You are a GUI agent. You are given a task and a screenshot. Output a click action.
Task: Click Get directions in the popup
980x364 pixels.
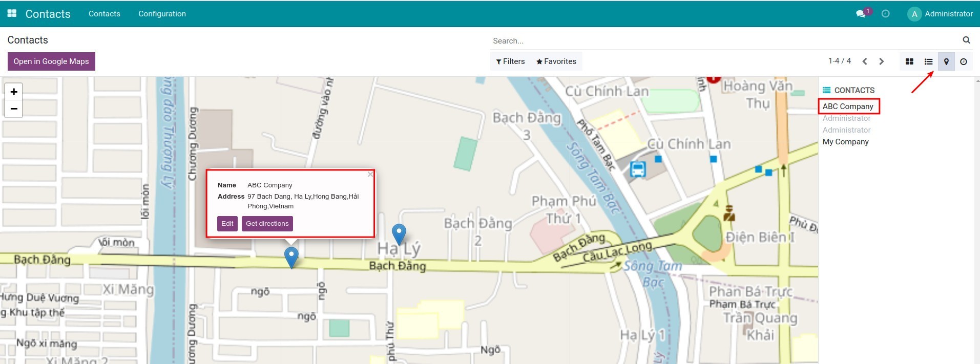[267, 224]
